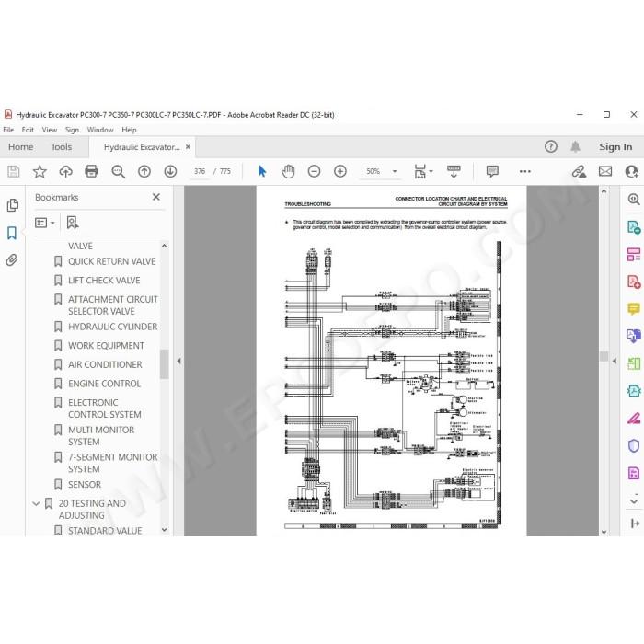Image resolution: width=644 pixels, height=644 pixels.
Task: Open 7-SEGMENT MONITOR SYSTEM bookmark
Action: [112, 463]
